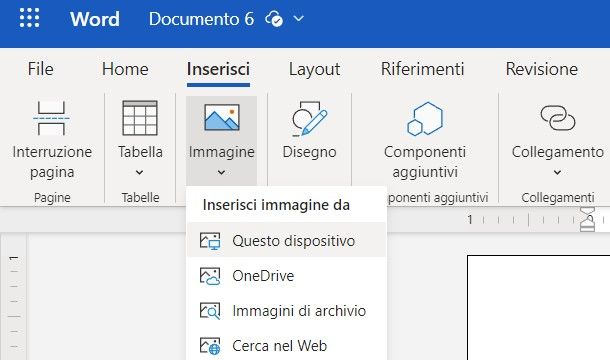Click the cloud saved status icon
The height and width of the screenshot is (360, 610).
coord(274,19)
